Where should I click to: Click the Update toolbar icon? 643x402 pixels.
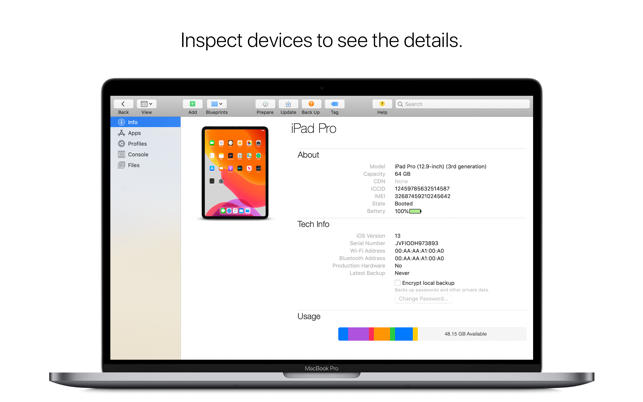pos(288,104)
